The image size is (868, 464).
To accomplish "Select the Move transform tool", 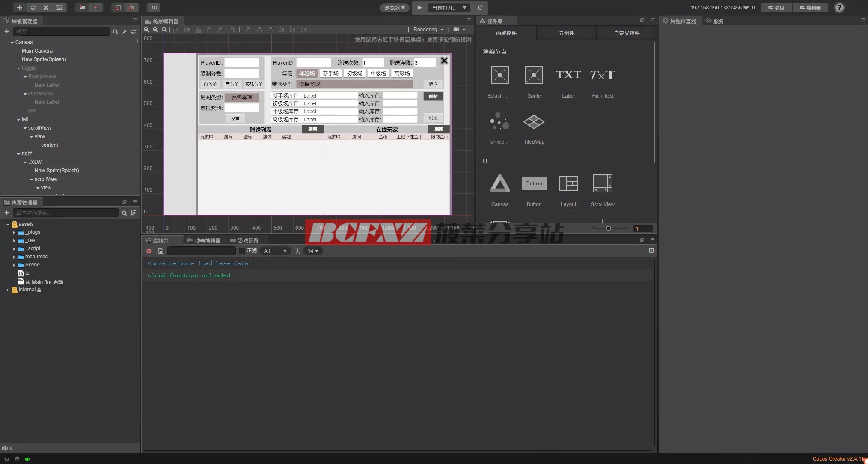I will point(19,8).
